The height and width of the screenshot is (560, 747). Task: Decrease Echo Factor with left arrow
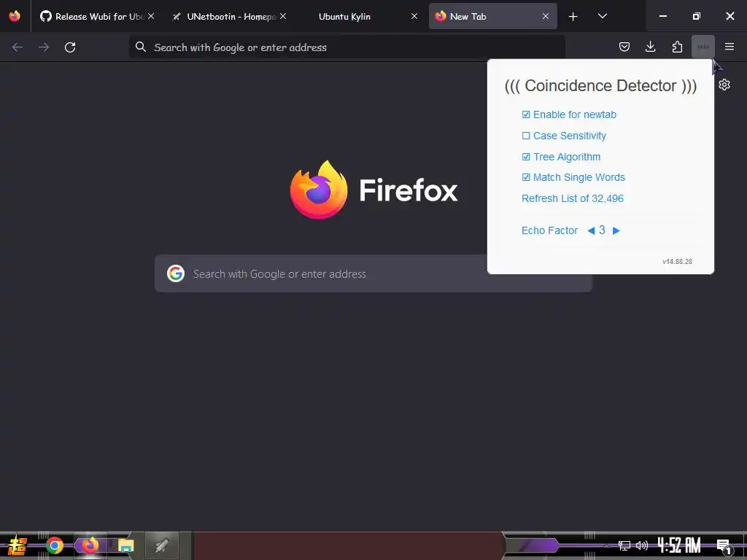pos(591,231)
